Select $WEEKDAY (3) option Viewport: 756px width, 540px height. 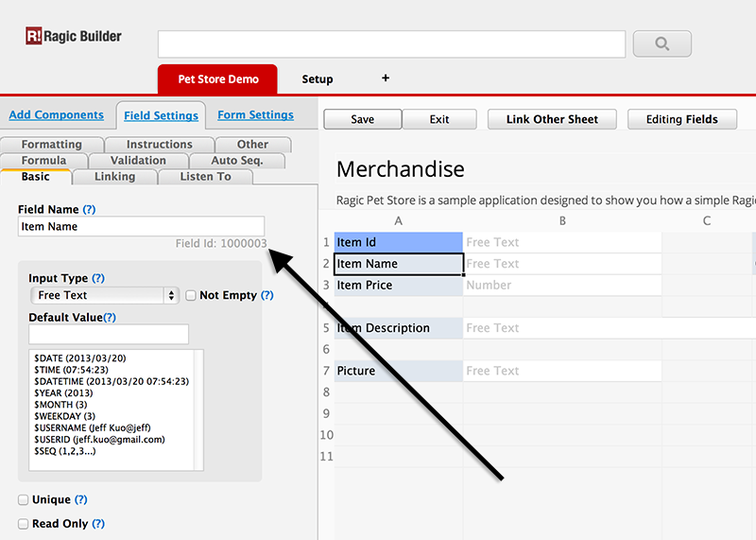click(x=64, y=416)
